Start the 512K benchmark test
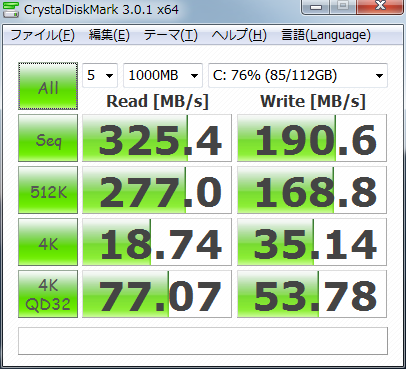 tap(48, 190)
